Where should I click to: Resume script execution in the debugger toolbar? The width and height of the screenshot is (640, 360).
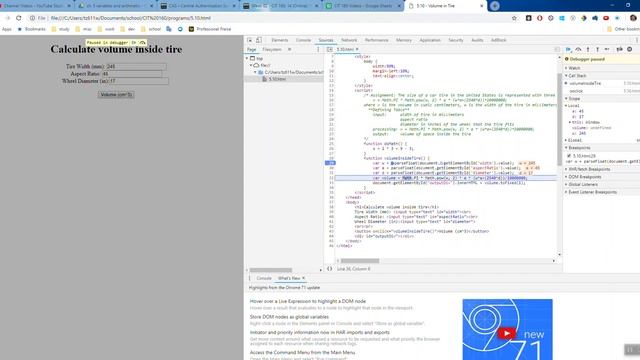coord(568,49)
